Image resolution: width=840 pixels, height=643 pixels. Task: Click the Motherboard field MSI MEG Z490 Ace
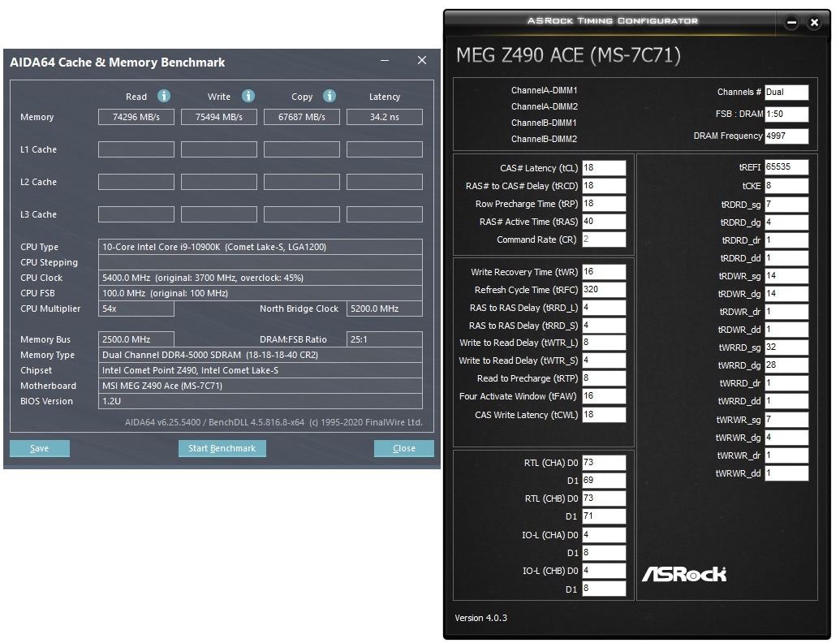[261, 386]
